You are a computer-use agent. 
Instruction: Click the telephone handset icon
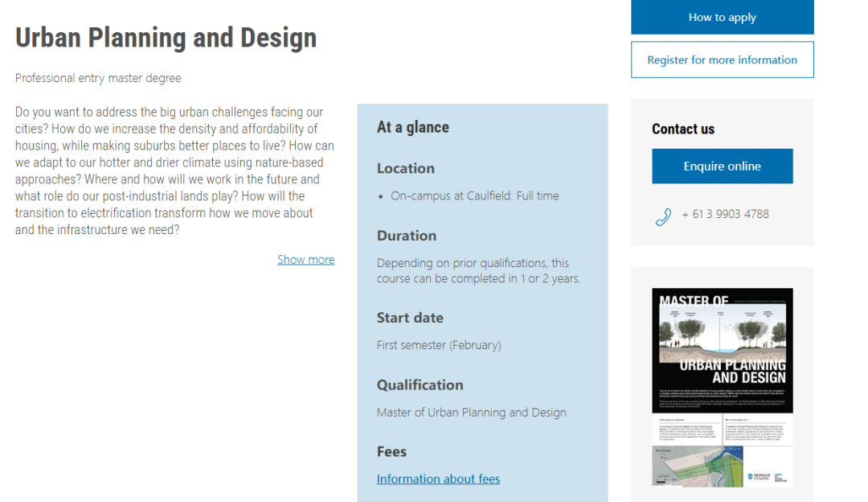click(x=663, y=216)
